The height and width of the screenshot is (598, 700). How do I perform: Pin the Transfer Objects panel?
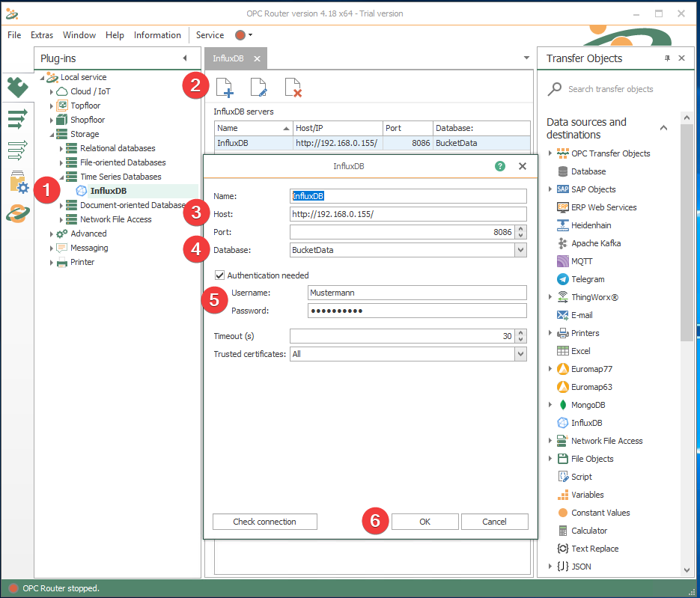tap(667, 58)
